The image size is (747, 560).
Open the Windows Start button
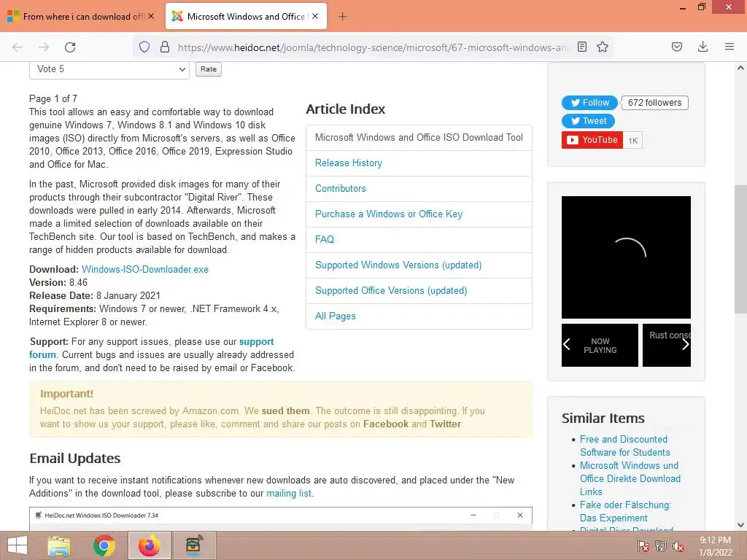18,545
